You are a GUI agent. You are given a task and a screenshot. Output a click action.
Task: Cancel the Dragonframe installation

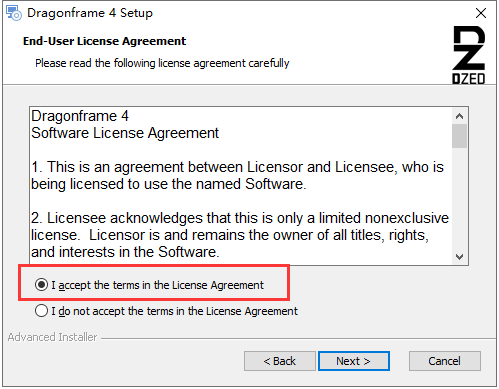coord(445,361)
